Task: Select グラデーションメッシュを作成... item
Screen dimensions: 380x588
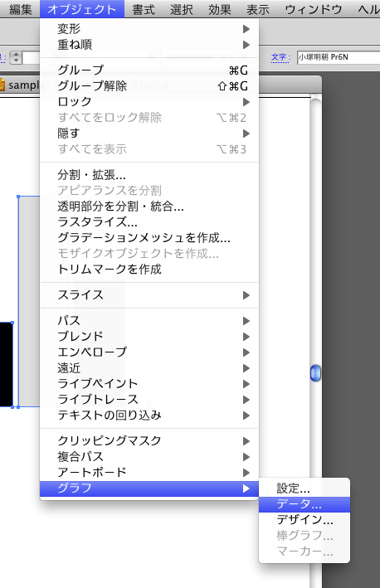Action: click(x=149, y=238)
